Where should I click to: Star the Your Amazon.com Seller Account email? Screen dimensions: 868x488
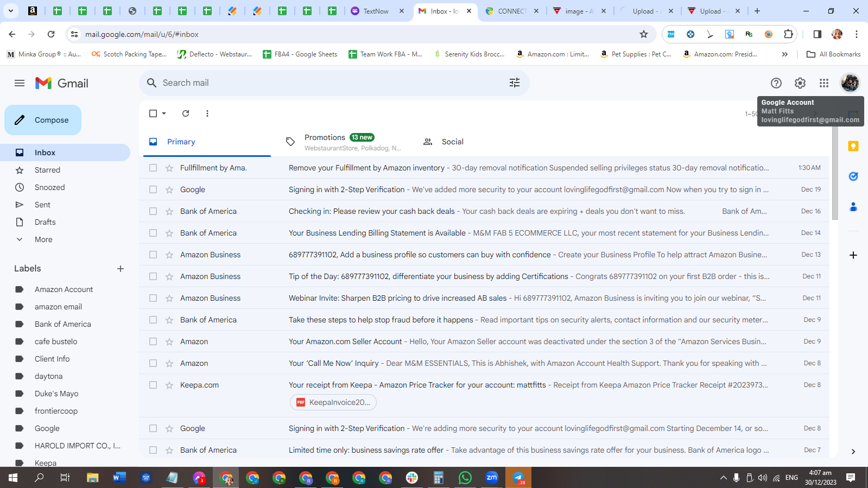pyautogui.click(x=169, y=341)
